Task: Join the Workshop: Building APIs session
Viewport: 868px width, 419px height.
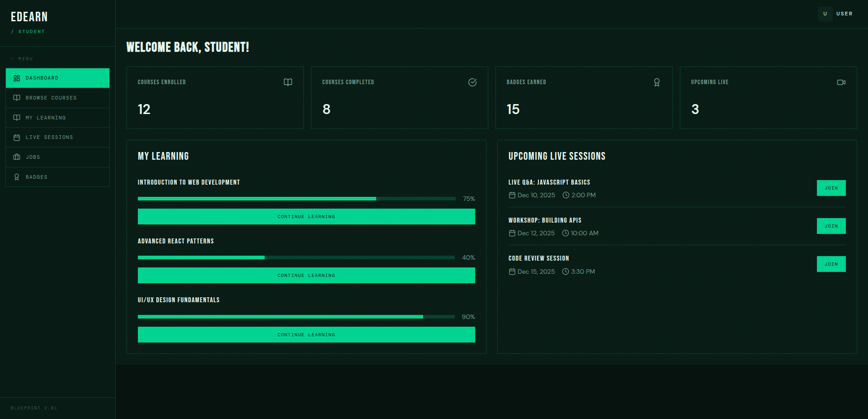Action: click(x=831, y=226)
